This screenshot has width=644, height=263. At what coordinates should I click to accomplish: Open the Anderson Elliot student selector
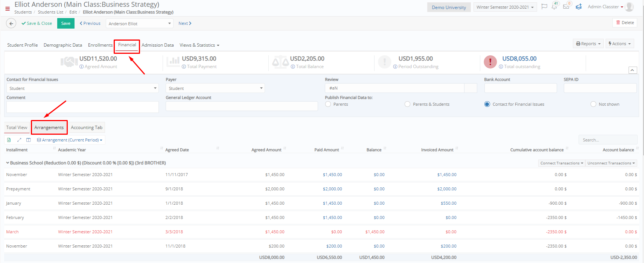tap(140, 23)
